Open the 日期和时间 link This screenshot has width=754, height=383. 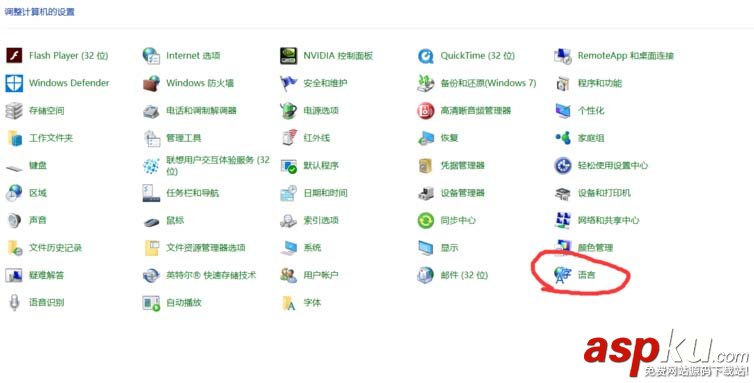click(x=326, y=193)
